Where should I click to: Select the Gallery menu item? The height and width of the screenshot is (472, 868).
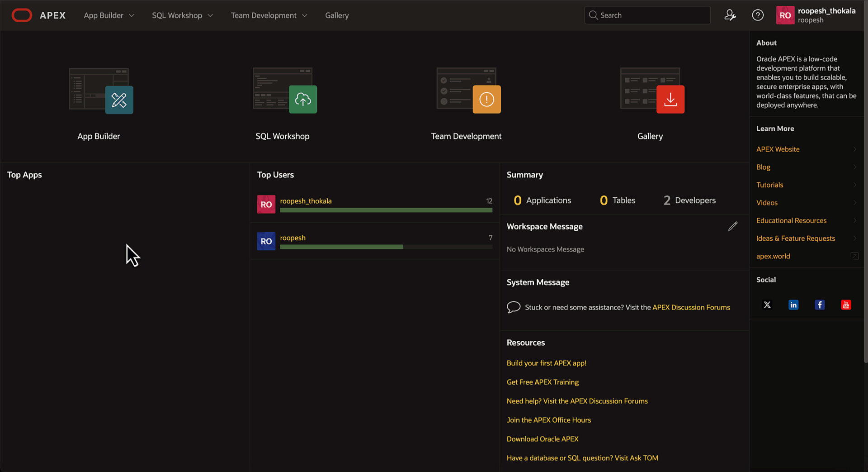pos(336,15)
